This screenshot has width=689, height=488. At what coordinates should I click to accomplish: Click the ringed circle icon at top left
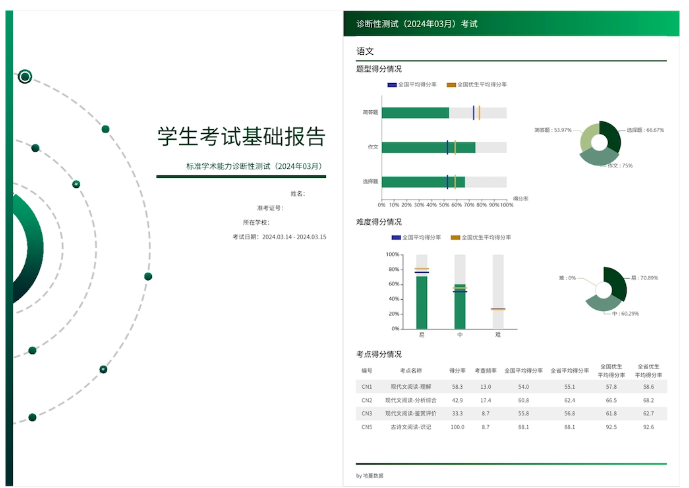click(25, 76)
